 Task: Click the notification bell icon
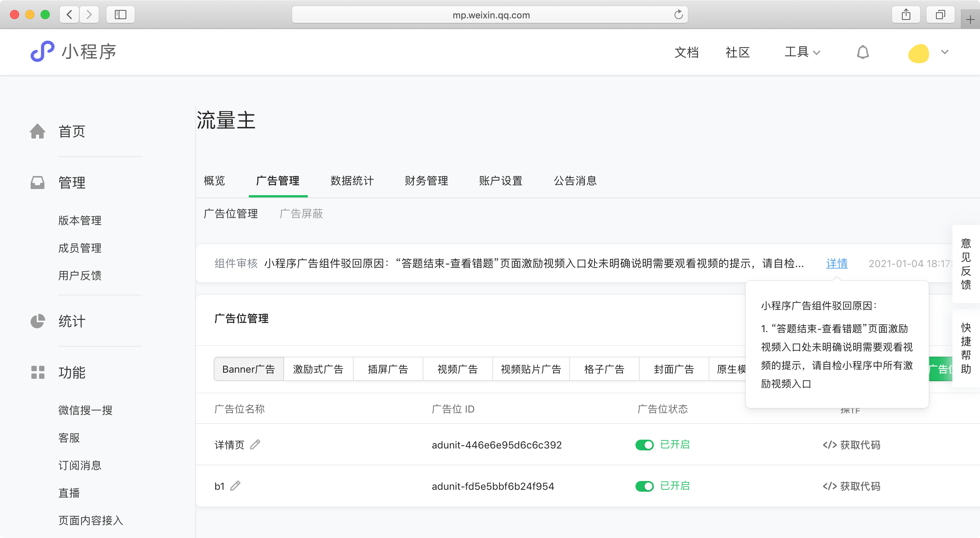pyautogui.click(x=862, y=52)
